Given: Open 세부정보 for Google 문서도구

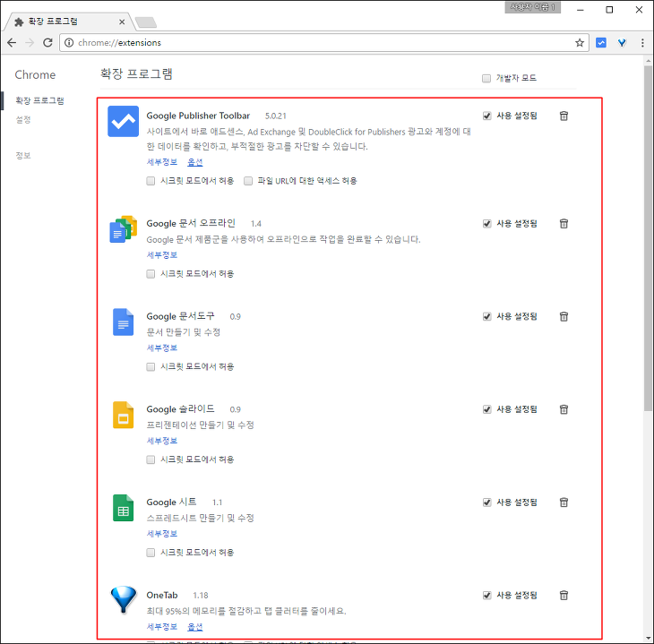Looking at the screenshot, I should (162, 348).
